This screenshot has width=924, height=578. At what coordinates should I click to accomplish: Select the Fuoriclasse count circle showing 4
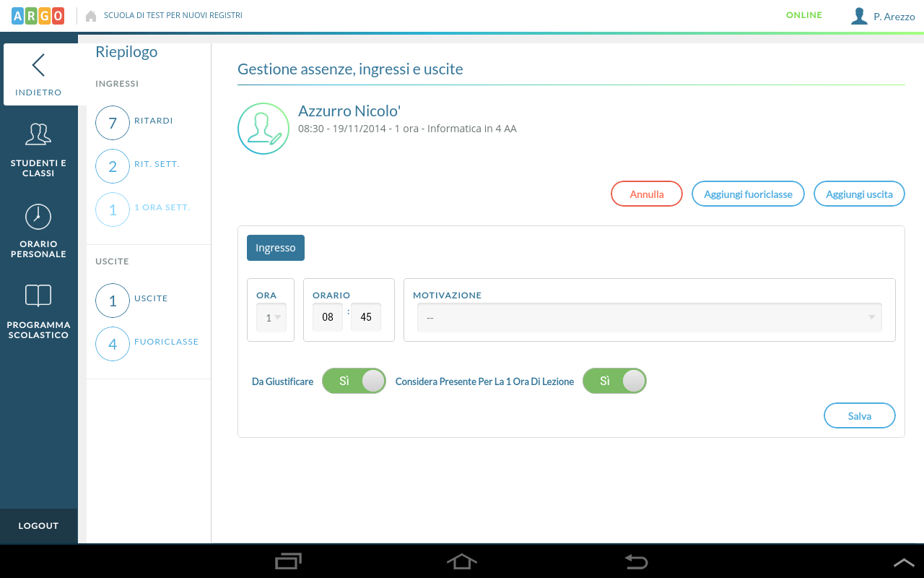[x=113, y=344]
